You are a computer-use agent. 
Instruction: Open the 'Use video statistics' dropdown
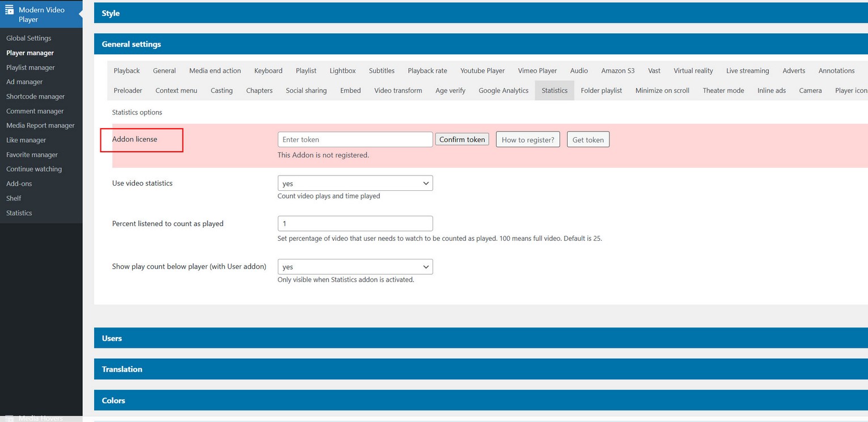355,184
